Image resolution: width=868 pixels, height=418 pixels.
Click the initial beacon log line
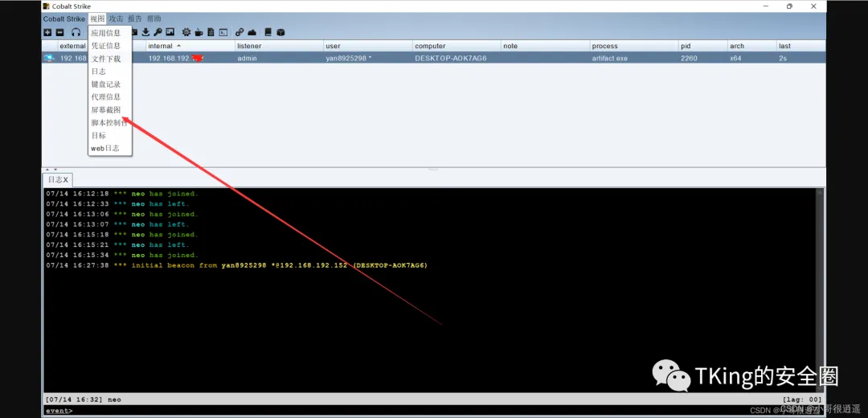coord(237,265)
